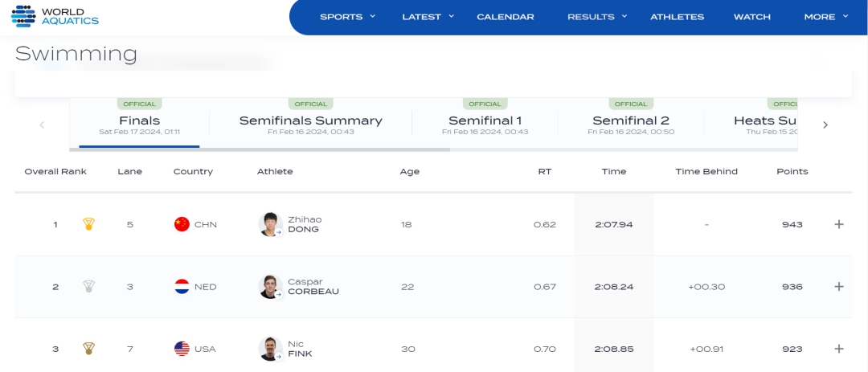Screen dimensions: 868x372
Task: Click the bronze medal icon
Action: 88,349
